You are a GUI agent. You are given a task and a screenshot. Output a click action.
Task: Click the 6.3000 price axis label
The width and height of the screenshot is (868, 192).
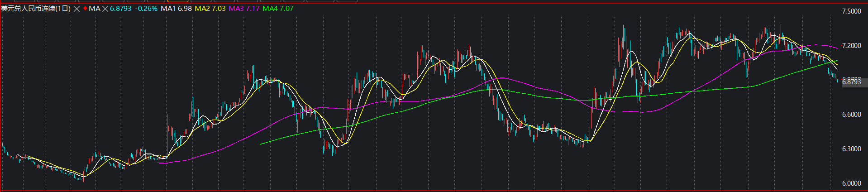851,149
